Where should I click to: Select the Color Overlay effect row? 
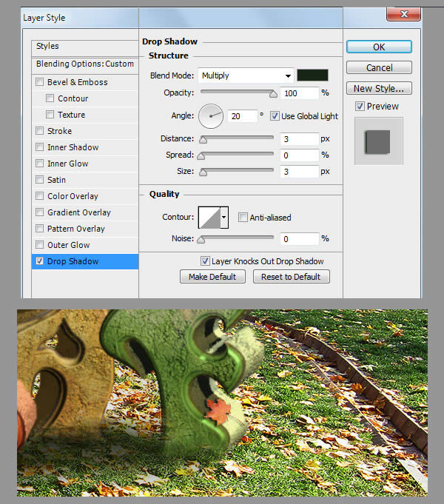[85, 196]
